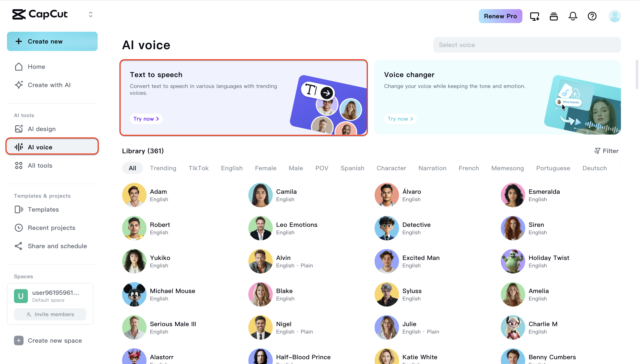Click Try now under Text to speech
The image size is (641, 364).
point(146,119)
